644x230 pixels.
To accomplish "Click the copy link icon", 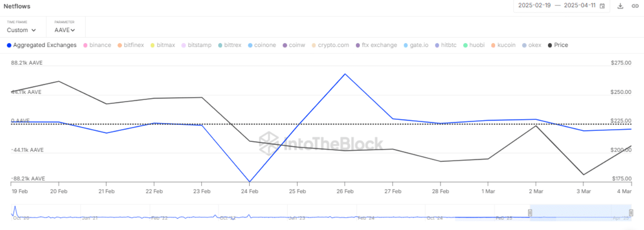I will click(635, 6).
